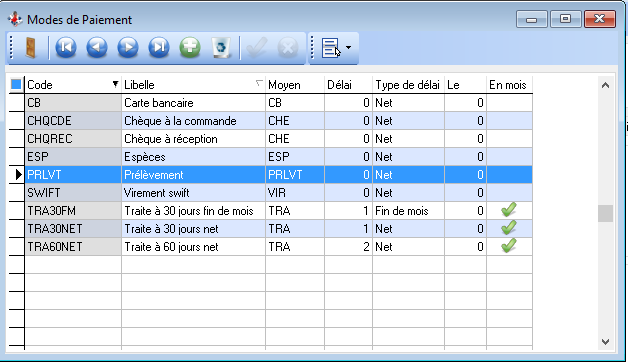Select the CHQCDE code cell
This screenshot has height=362, width=628.
tap(73, 121)
